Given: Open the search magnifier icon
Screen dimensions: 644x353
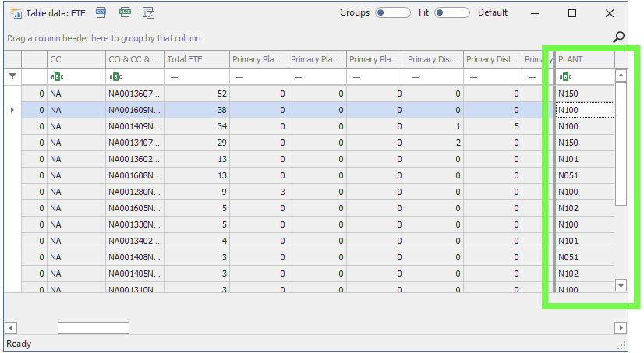Looking at the screenshot, I should tap(618, 37).
